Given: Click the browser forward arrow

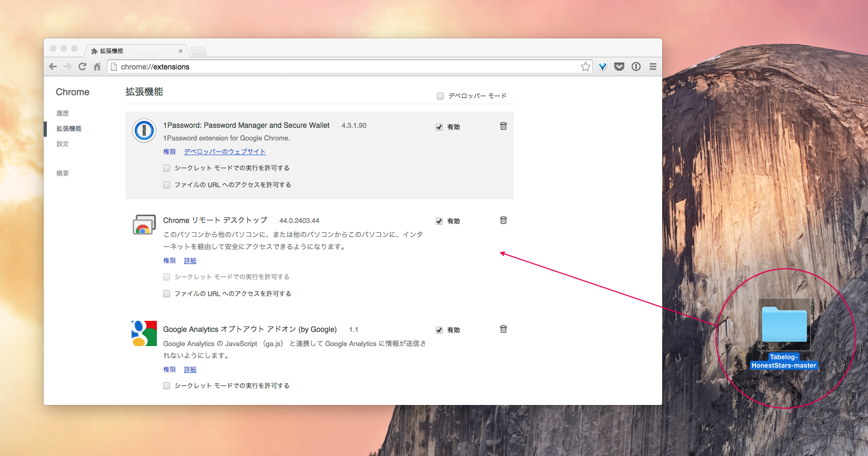Looking at the screenshot, I should coord(67,67).
